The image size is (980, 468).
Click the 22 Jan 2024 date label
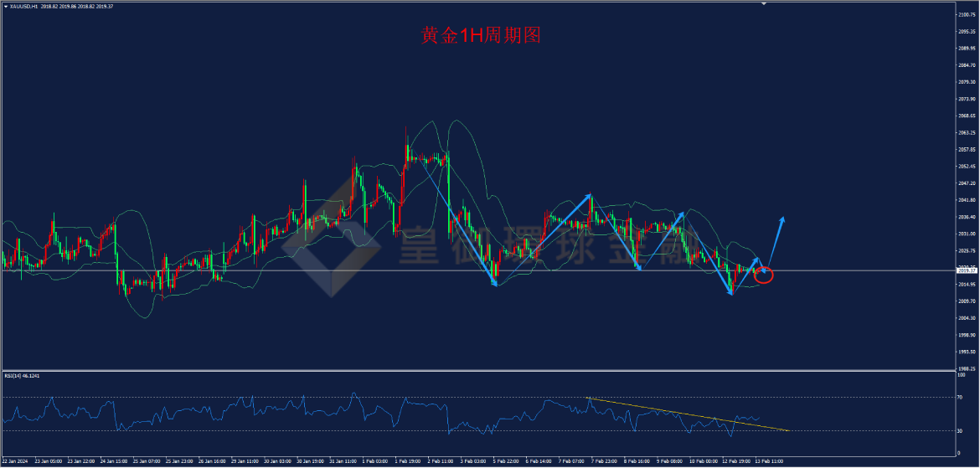tap(13, 461)
